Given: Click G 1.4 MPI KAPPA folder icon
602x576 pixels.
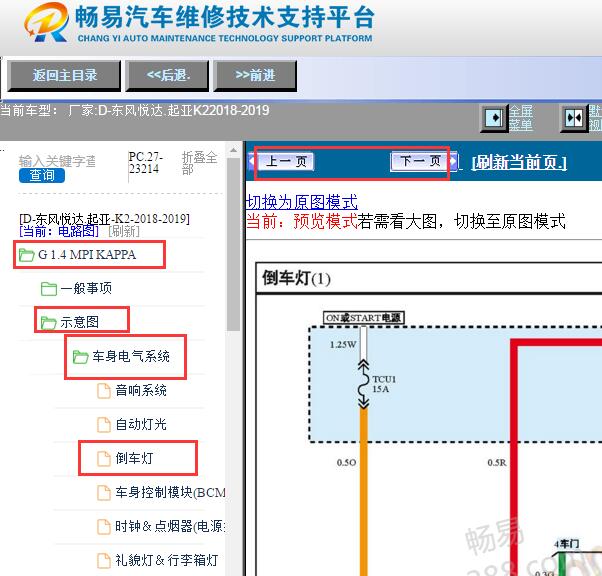Looking at the screenshot, I should pyautogui.click(x=26, y=255).
